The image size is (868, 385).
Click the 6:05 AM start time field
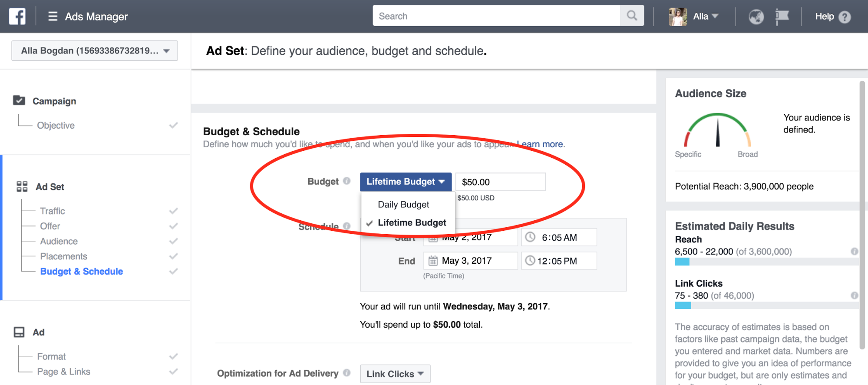point(559,237)
